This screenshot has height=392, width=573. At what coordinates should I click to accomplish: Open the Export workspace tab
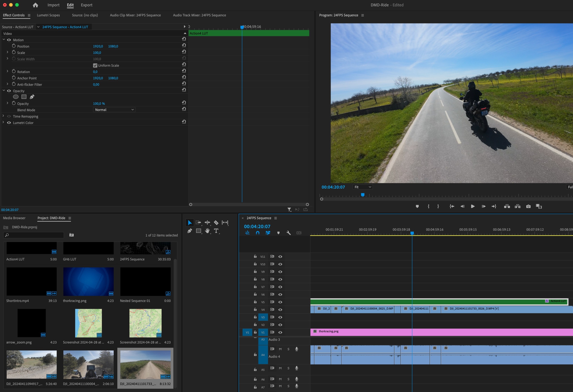(x=87, y=5)
